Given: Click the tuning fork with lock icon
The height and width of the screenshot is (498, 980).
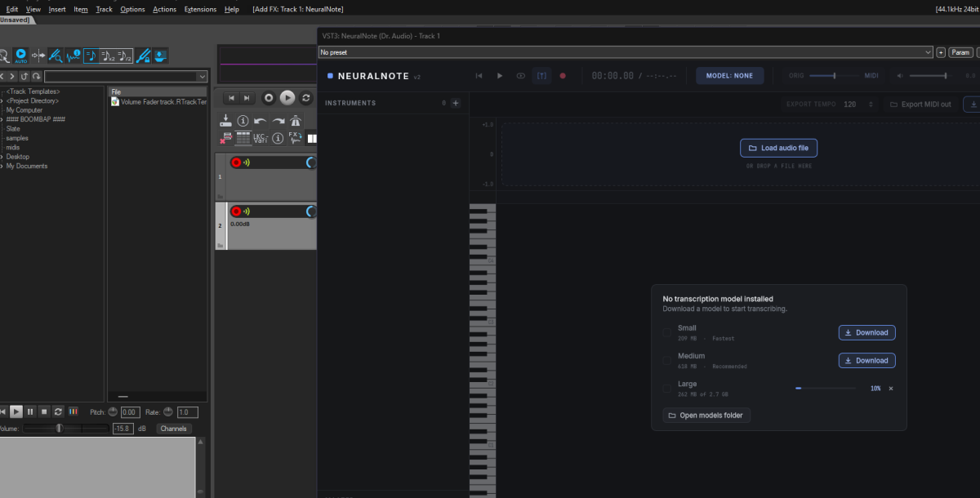Looking at the screenshot, I should [143, 56].
